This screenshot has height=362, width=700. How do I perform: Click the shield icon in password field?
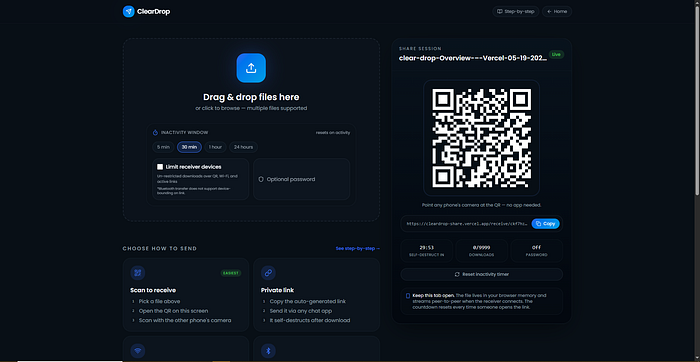click(x=261, y=179)
